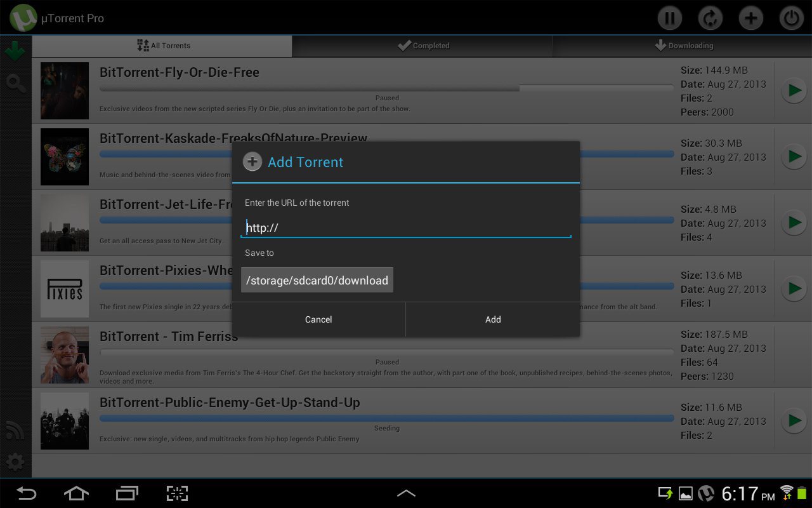Open Tim Ferriss face thumbnail
The image size is (812, 508).
click(x=65, y=355)
